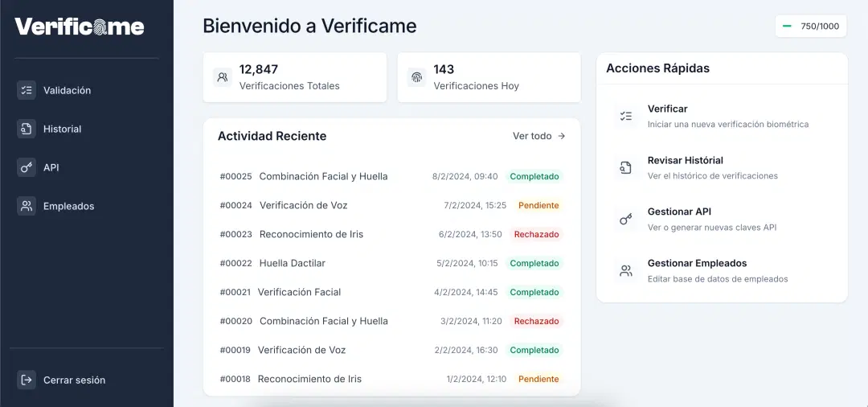
Task: Click the document icon next to Revisar Histórial
Action: [x=626, y=168]
